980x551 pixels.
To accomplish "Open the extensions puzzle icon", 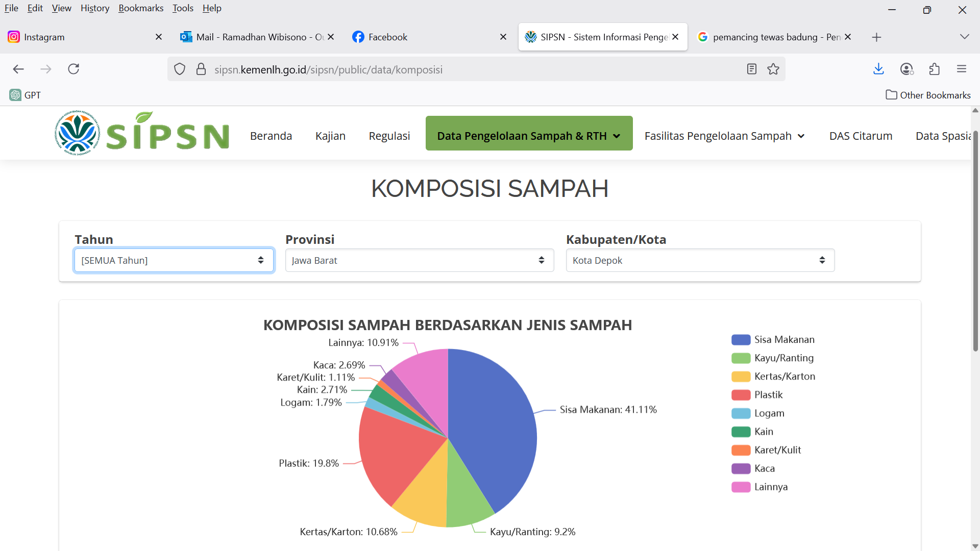I will tap(934, 69).
